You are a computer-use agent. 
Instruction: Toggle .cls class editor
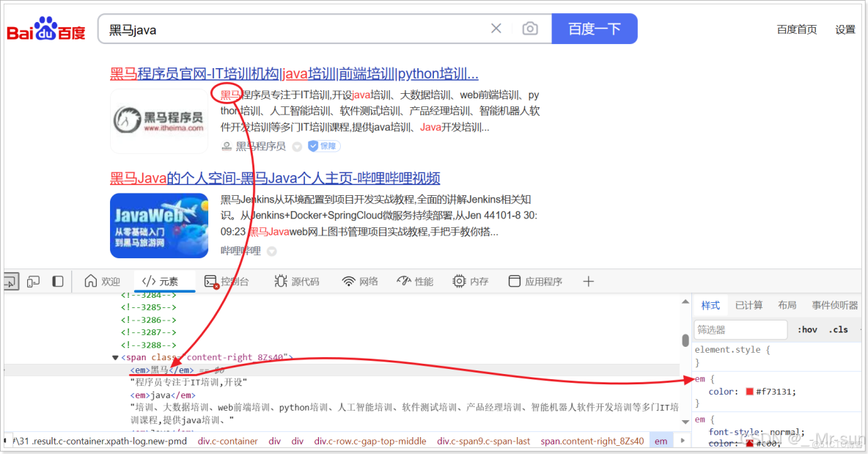(x=838, y=329)
